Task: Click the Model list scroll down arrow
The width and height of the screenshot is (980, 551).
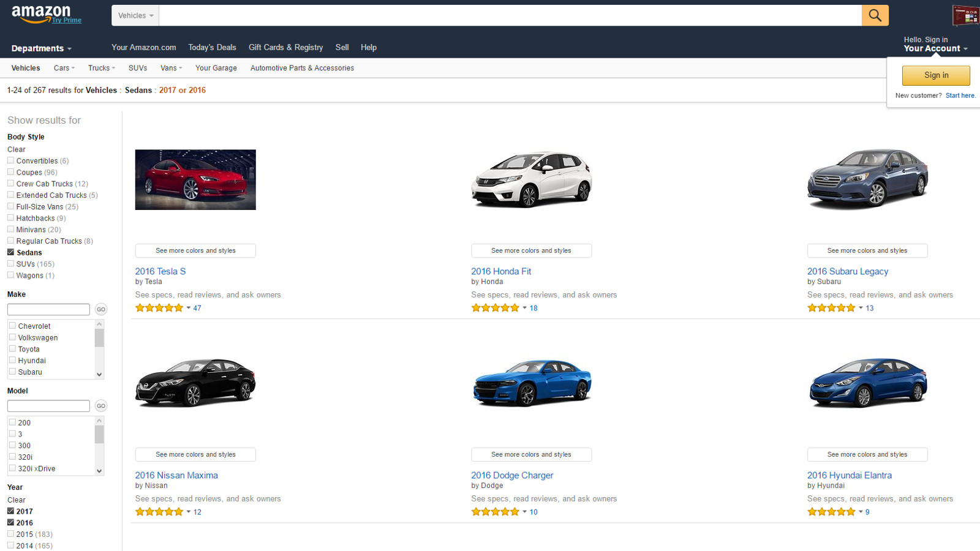Action: tap(99, 471)
